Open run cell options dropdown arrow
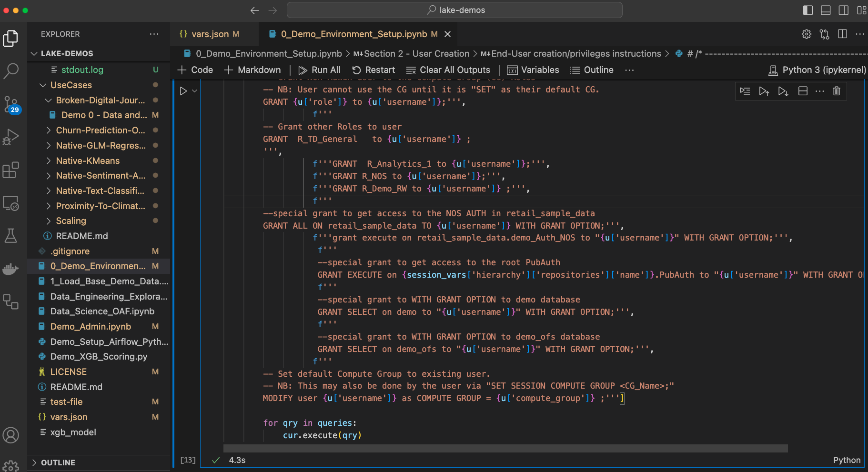 pos(194,91)
